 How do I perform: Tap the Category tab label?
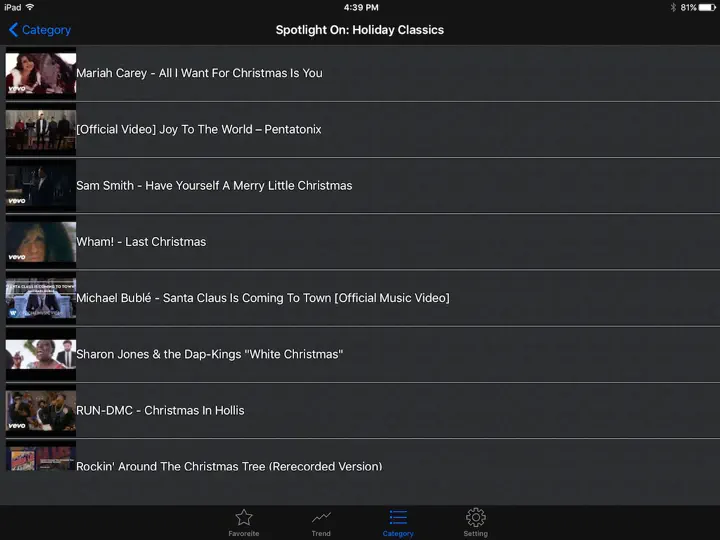[x=398, y=534]
